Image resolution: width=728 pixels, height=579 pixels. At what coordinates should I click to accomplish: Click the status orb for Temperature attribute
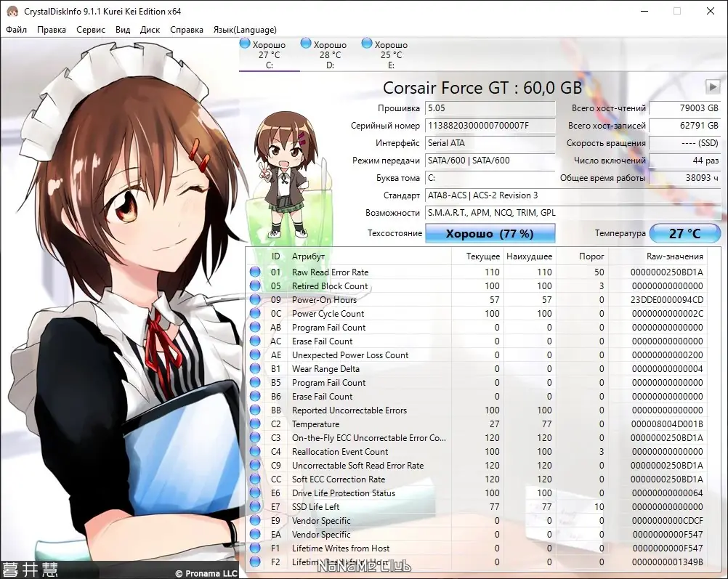pos(255,424)
